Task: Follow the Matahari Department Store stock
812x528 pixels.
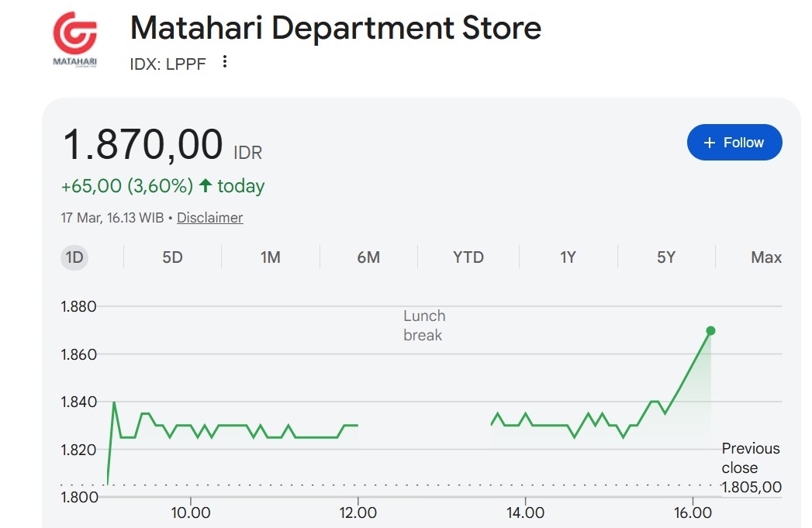Action: click(x=734, y=143)
